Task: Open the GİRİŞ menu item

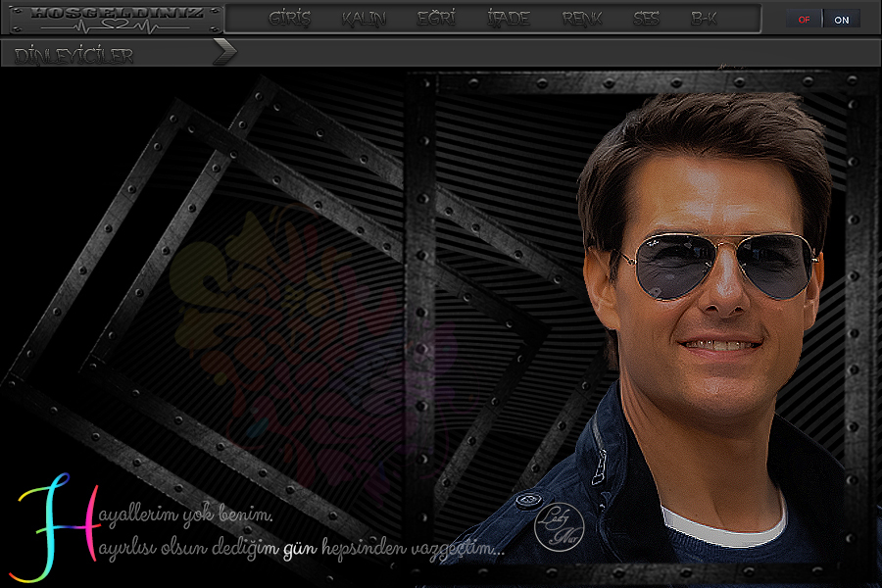Action: coord(289,19)
